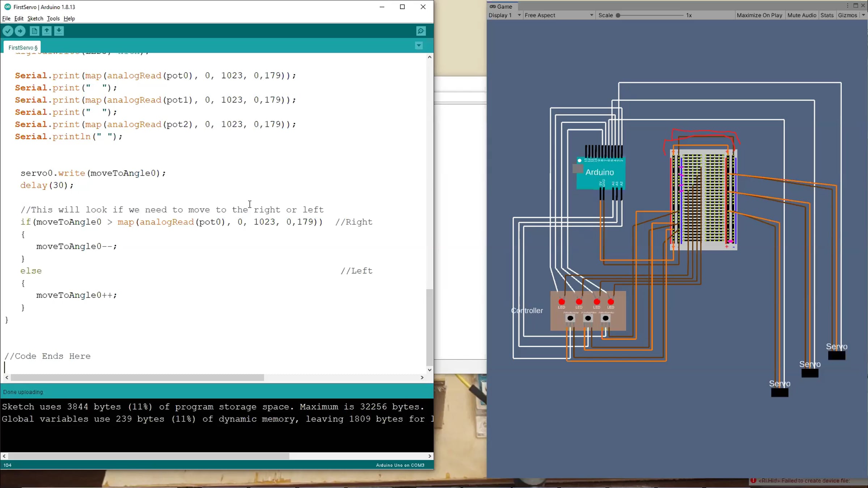This screenshot has width=868, height=488.
Task: Adjust the Scale slider handle
Action: (618, 15)
